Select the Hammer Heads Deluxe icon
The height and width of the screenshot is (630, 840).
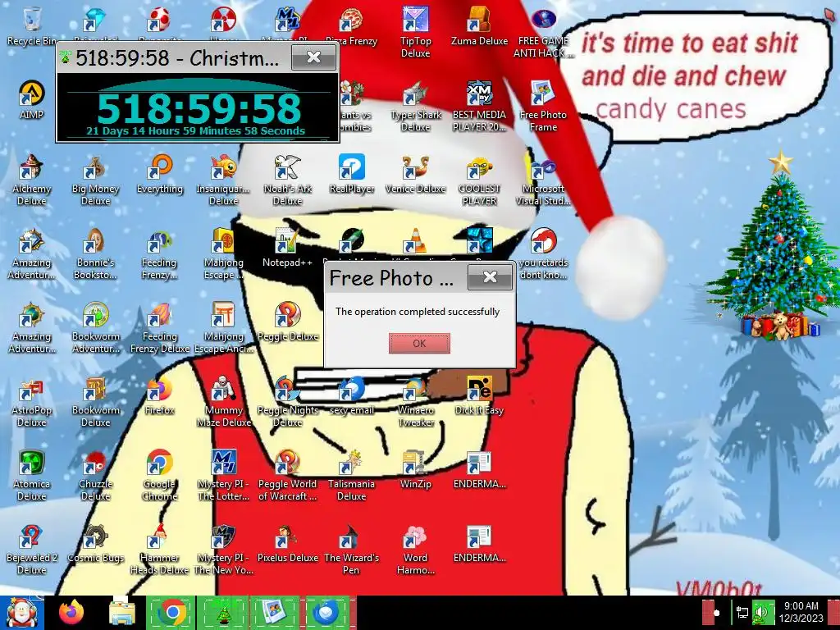[160, 550]
